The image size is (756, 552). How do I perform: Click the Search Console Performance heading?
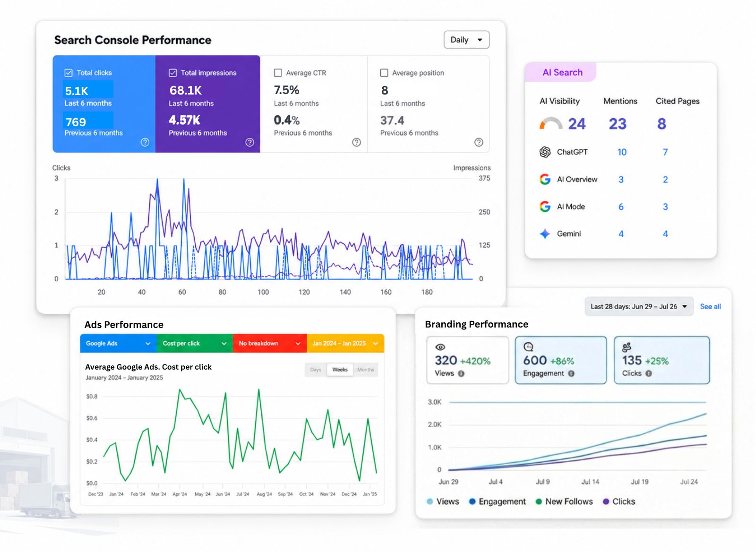click(133, 40)
